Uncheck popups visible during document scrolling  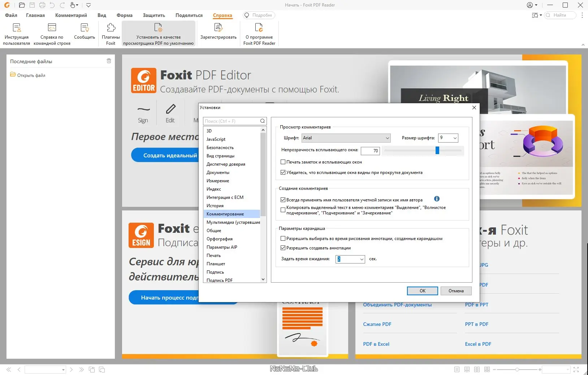[283, 173]
